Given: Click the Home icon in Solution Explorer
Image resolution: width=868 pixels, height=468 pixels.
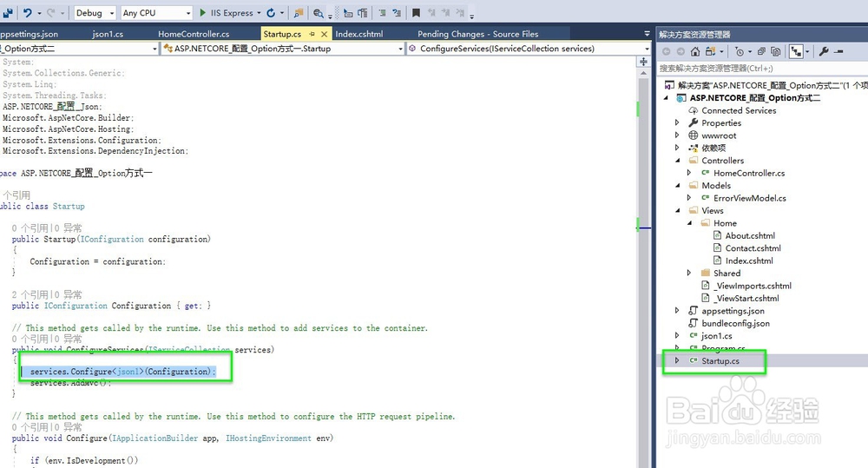Looking at the screenshot, I should click(x=695, y=51).
